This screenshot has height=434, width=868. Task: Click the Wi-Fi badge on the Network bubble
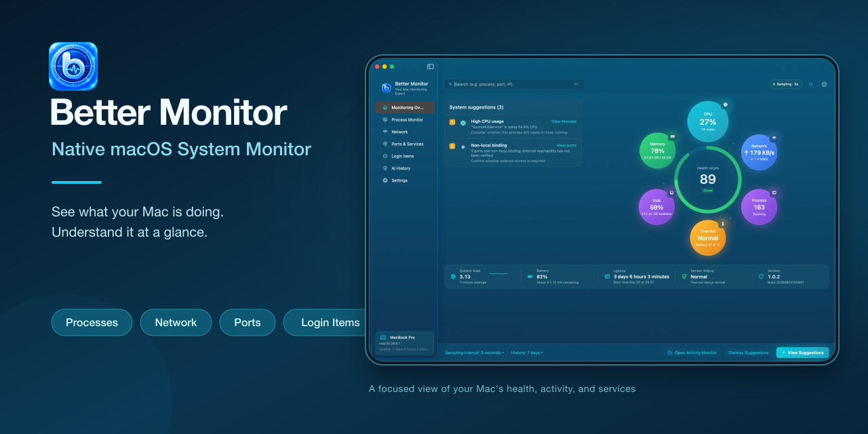[774, 138]
